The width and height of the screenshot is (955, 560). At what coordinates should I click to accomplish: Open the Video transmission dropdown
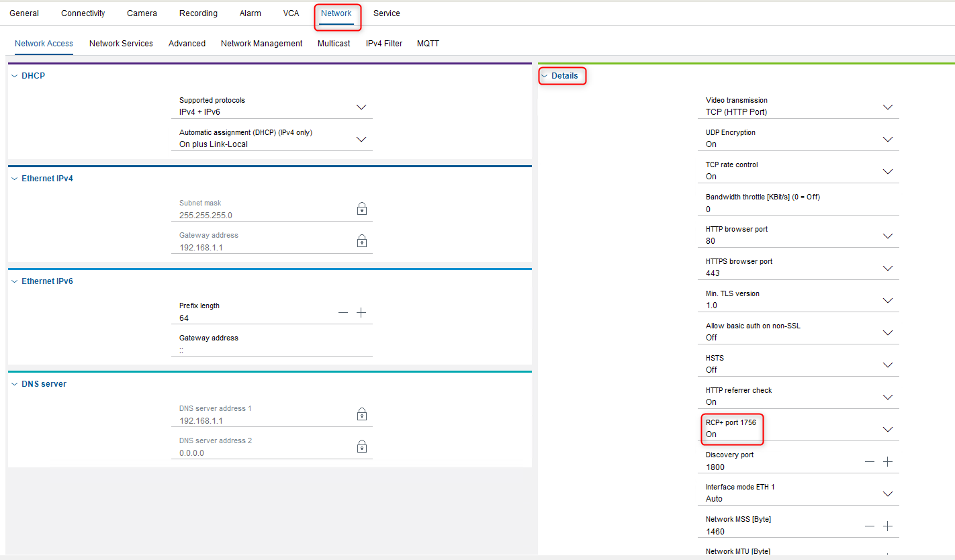[x=888, y=107]
